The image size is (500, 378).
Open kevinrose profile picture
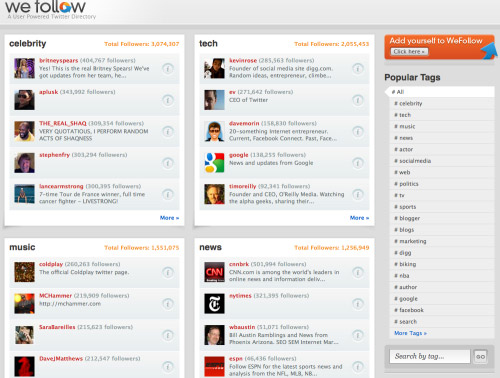coord(214,68)
